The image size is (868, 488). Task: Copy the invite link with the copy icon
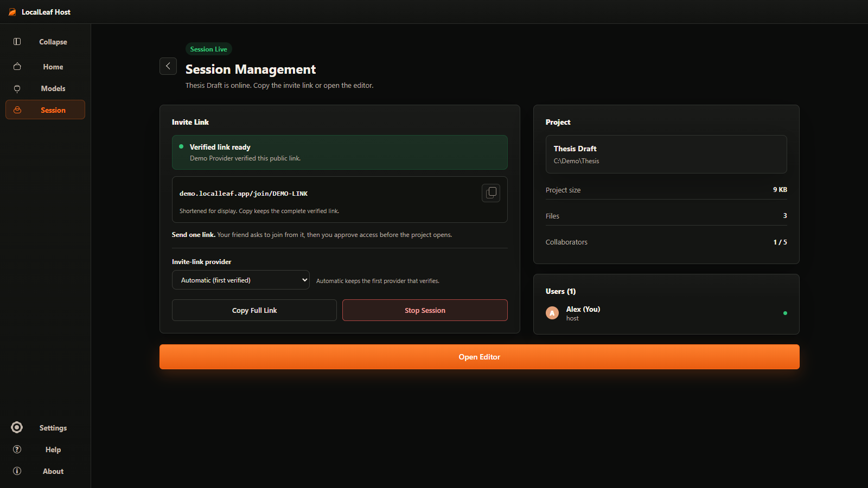491,193
